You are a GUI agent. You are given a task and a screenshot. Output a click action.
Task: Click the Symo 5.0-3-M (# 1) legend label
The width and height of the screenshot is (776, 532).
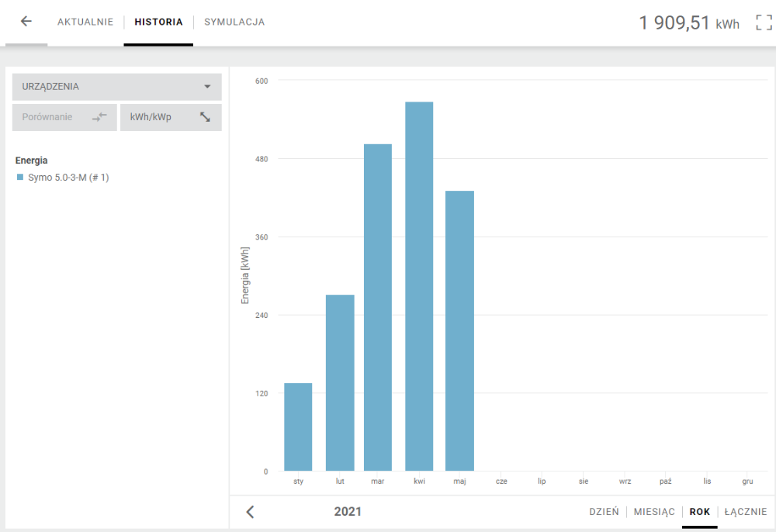[68, 177]
